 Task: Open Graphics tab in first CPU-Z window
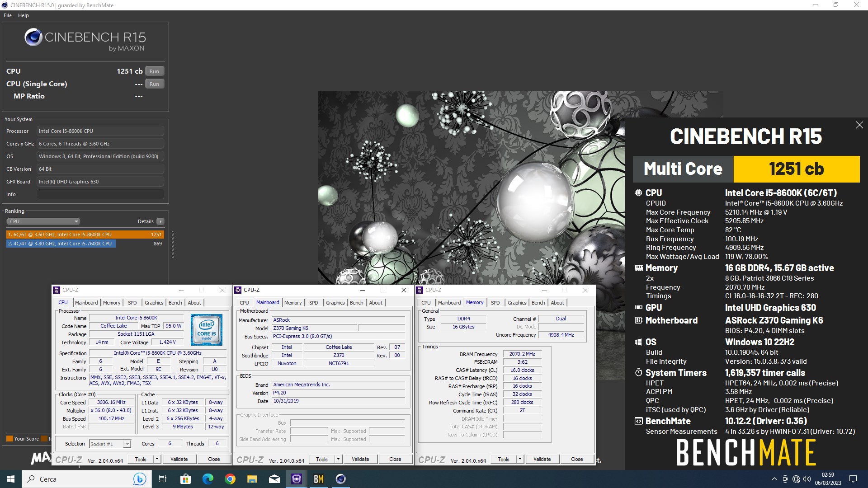[x=154, y=303]
